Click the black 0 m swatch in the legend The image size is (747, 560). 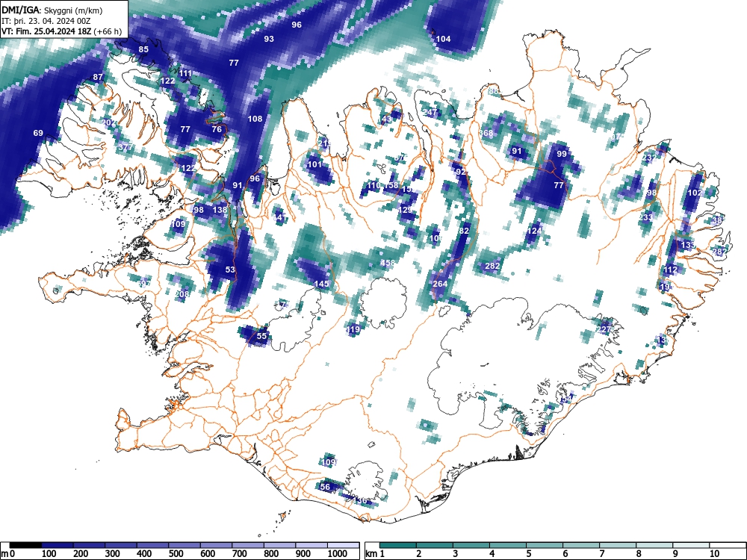coord(25,544)
